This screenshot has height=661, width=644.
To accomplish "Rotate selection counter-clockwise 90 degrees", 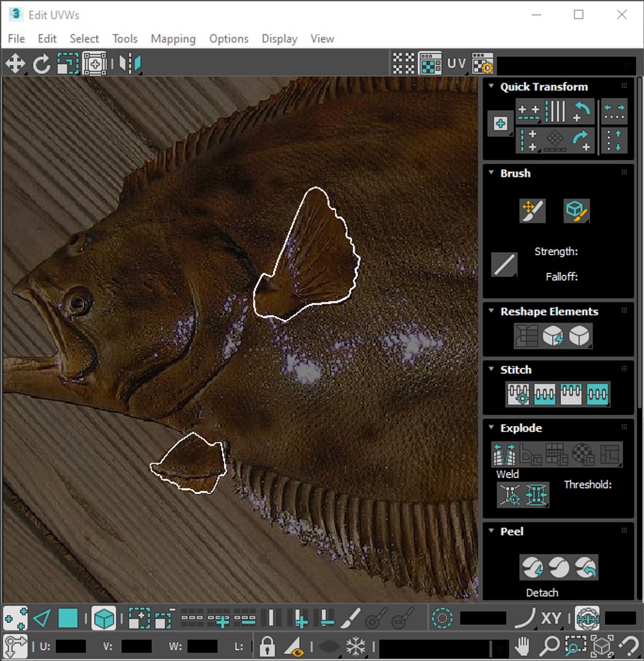I will [582, 112].
